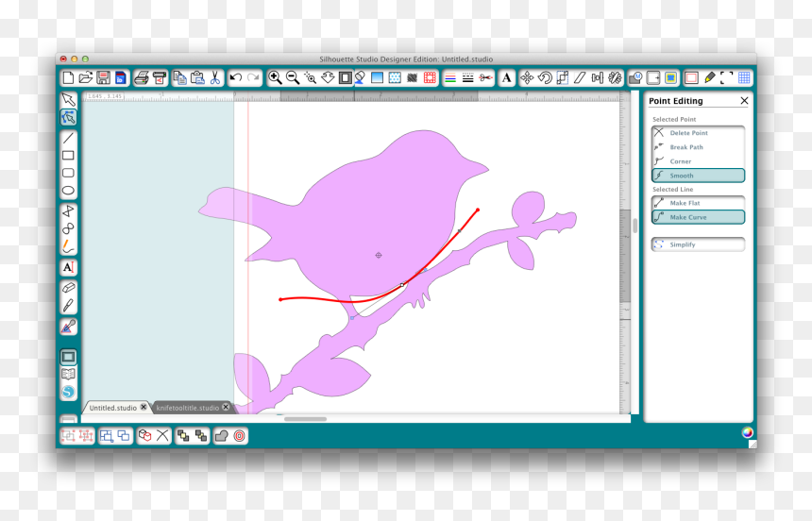The image size is (812, 521).
Task: Select the Draw a Polygon tool
Action: tap(68, 210)
